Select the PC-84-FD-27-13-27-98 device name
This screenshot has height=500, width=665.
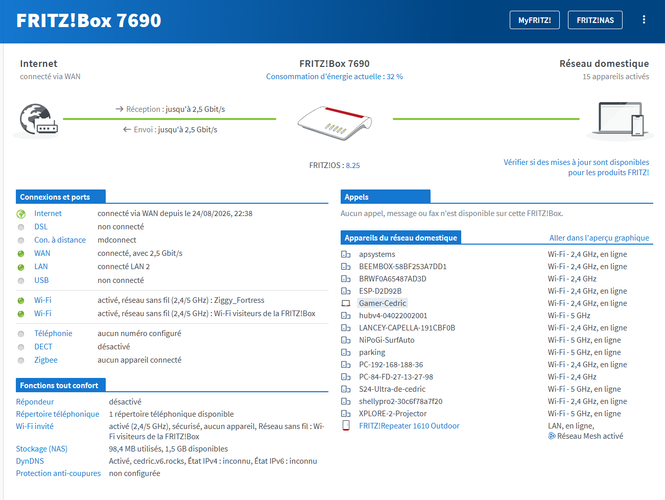coord(396,377)
